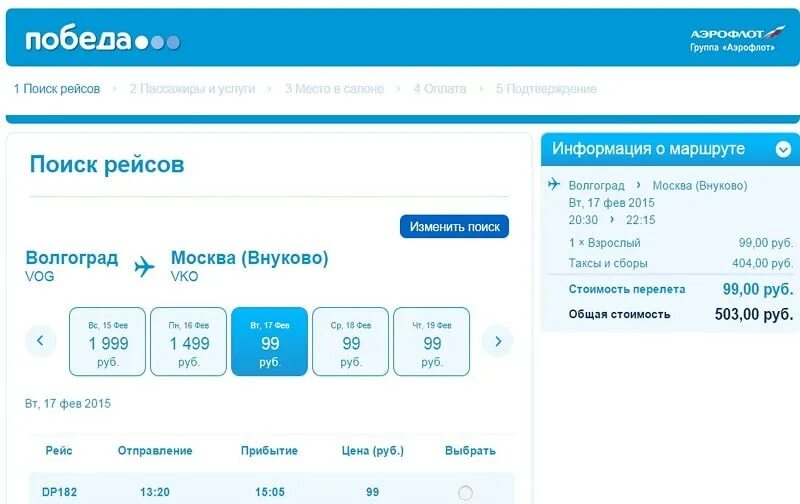800x504 pixels.
Task: Click the Изменить поиск button
Action: (x=454, y=226)
